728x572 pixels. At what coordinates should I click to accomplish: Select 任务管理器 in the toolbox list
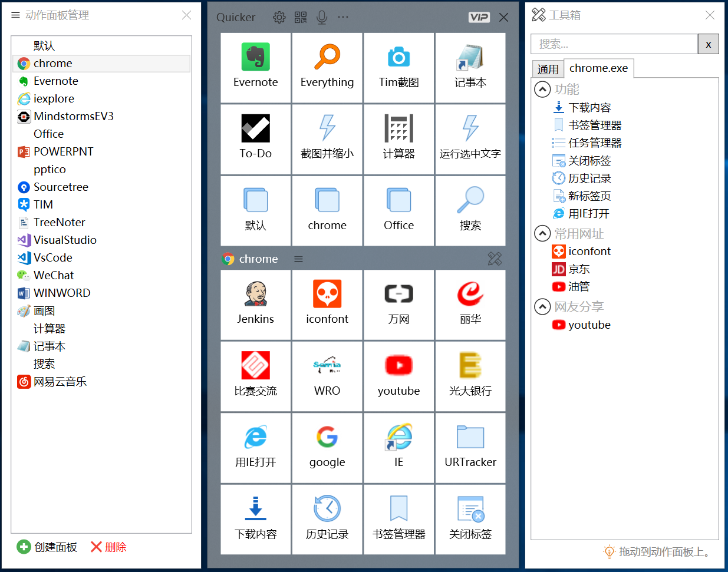click(587, 143)
